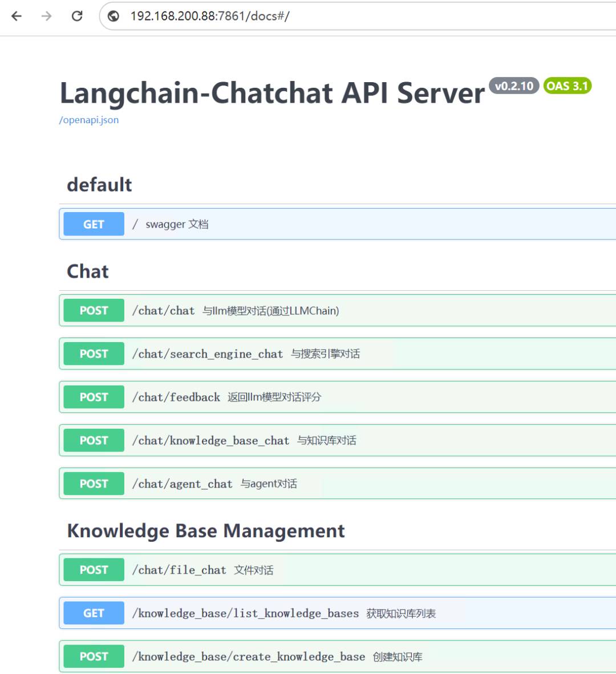This screenshot has width=616, height=674.
Task: Click the /chat/file_chat path text
Action: tap(179, 570)
